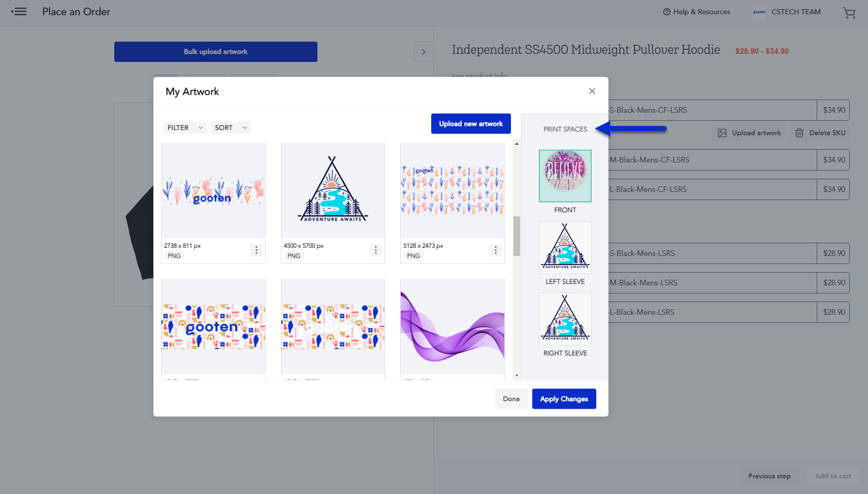Open the shopping cart icon
868x494 pixels.
click(x=849, y=12)
